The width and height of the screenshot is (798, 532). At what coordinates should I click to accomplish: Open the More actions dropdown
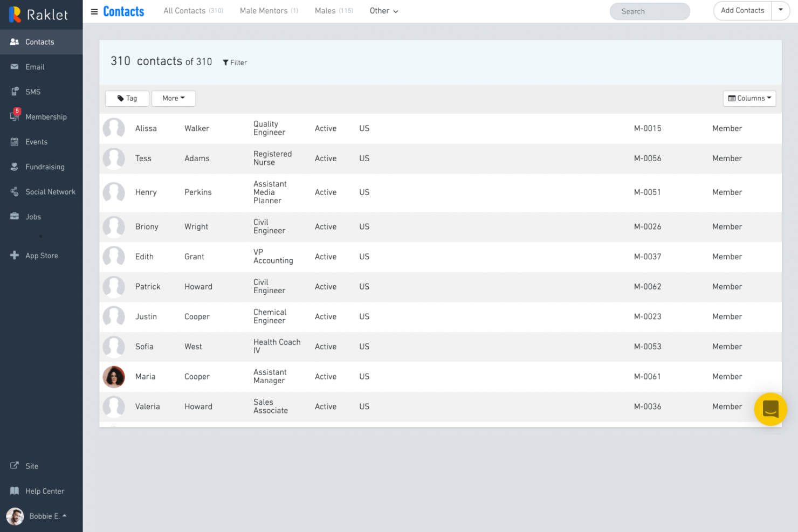tap(173, 98)
